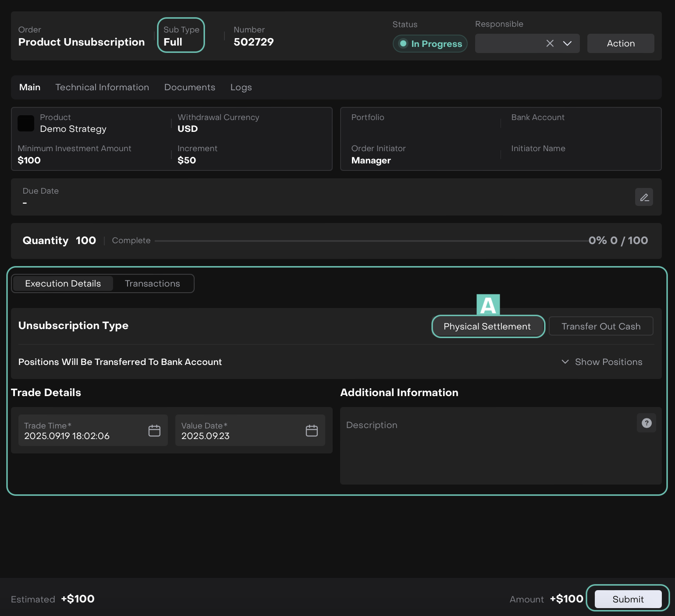Click the Description help question mark icon
Screen dimensions: 675x616
pos(646,423)
